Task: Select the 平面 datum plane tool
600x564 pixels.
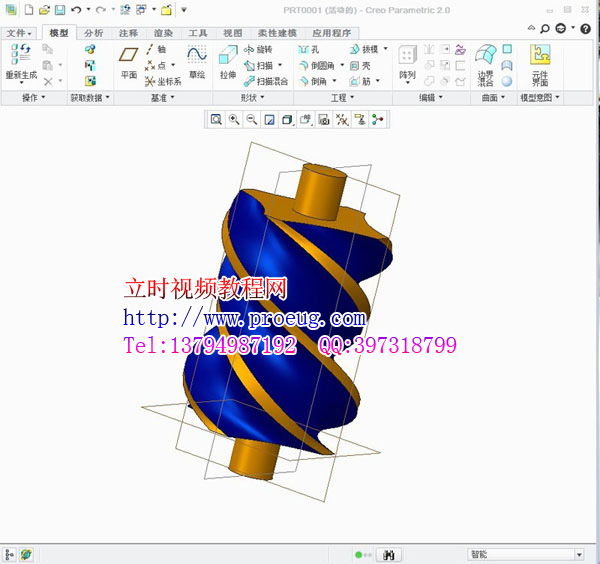Action: click(x=129, y=61)
